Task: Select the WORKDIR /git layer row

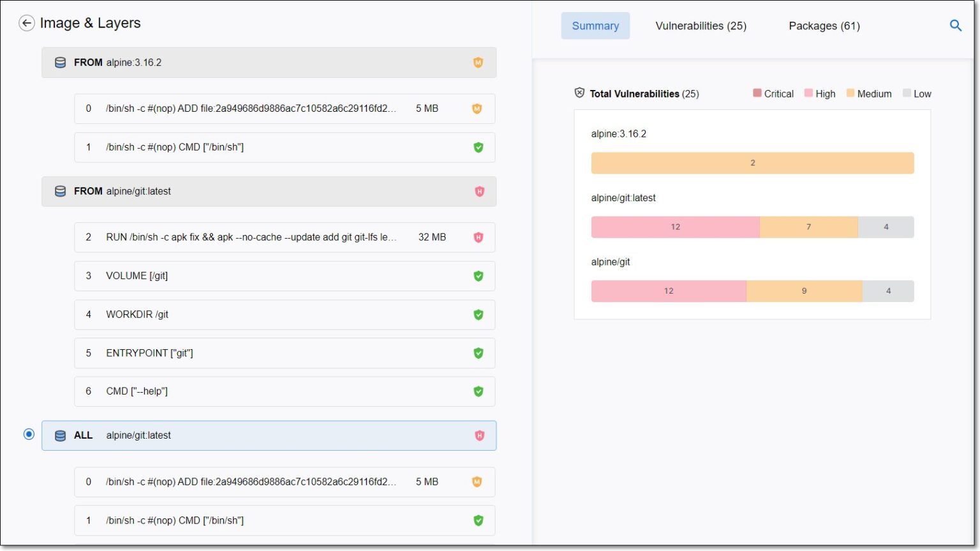Action: pos(255,314)
